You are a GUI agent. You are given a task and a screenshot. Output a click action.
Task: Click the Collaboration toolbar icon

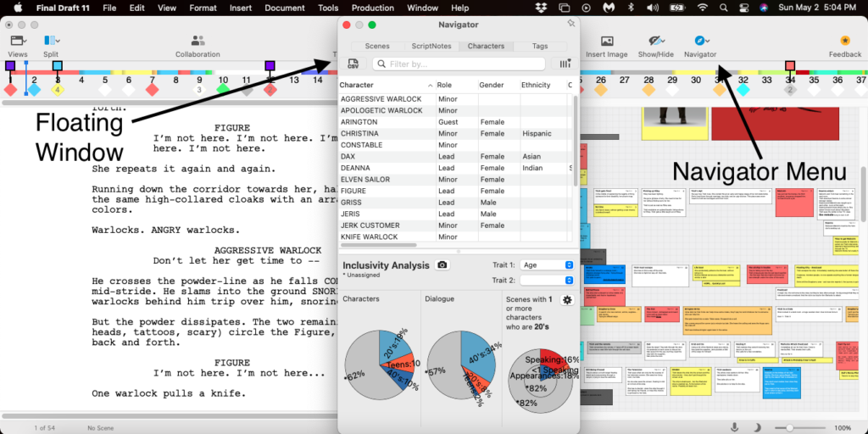[x=198, y=42]
